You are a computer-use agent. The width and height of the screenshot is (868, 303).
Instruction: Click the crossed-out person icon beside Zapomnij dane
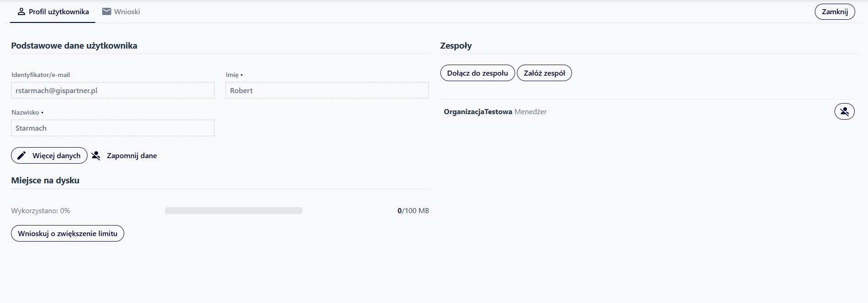point(96,156)
